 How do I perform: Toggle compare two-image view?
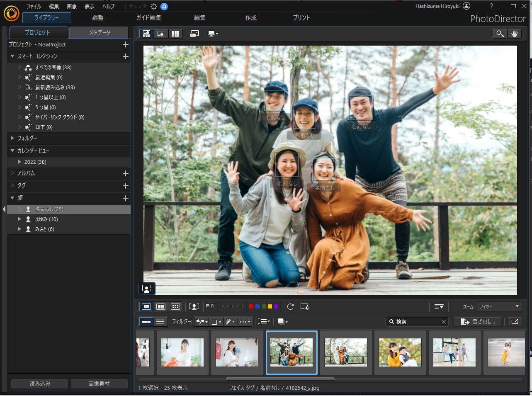161,306
